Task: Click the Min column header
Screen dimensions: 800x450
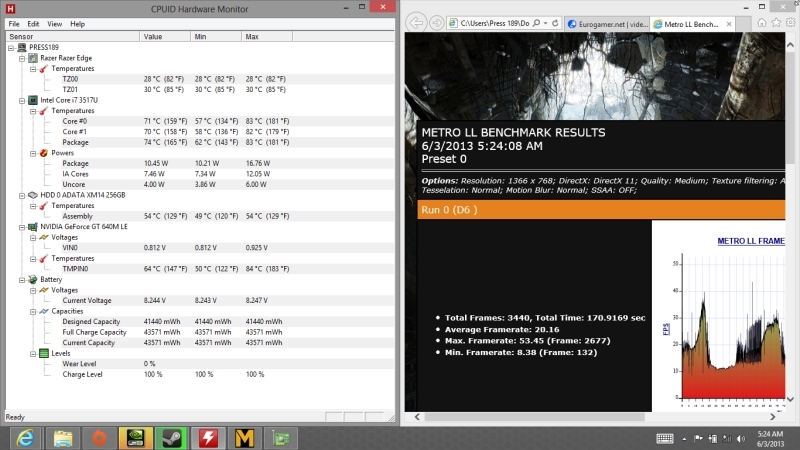Action: coord(216,37)
